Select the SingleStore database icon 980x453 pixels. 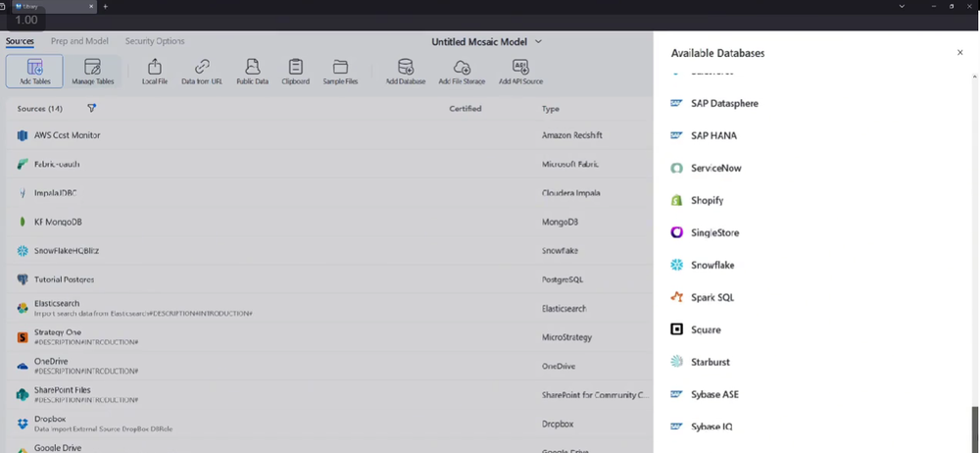point(676,232)
